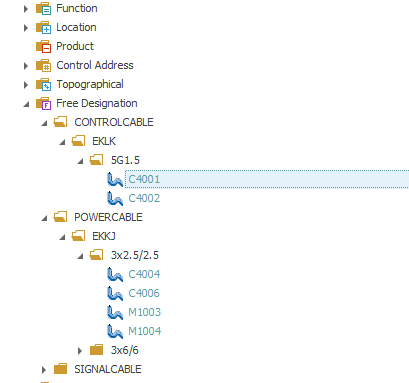The height and width of the screenshot is (383, 409).
Task: Select the EKKJ label
Action: (104, 236)
